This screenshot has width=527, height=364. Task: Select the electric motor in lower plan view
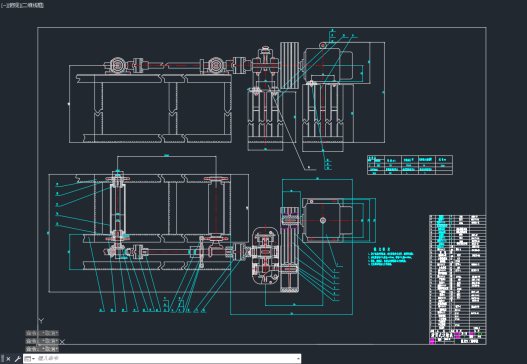(x=327, y=220)
